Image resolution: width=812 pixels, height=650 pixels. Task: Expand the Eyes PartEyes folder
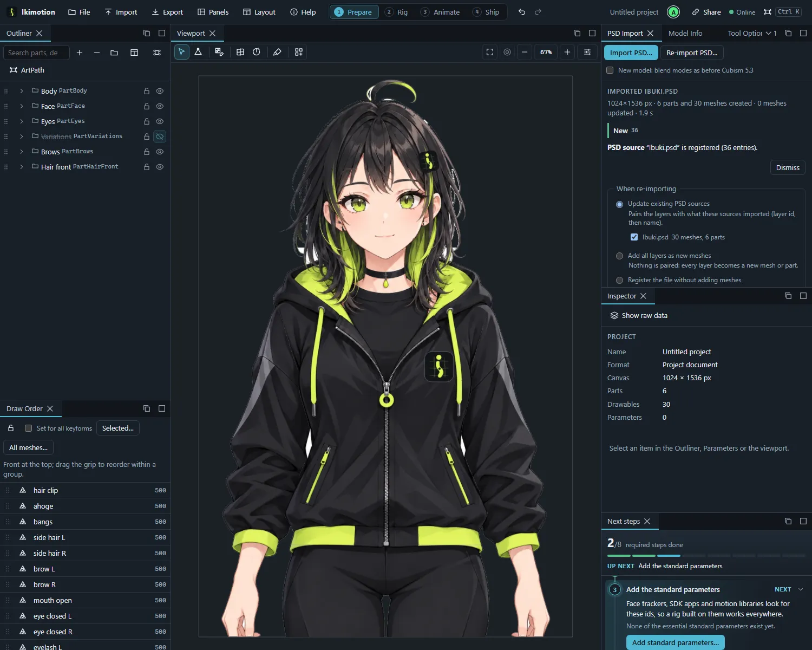click(x=22, y=121)
